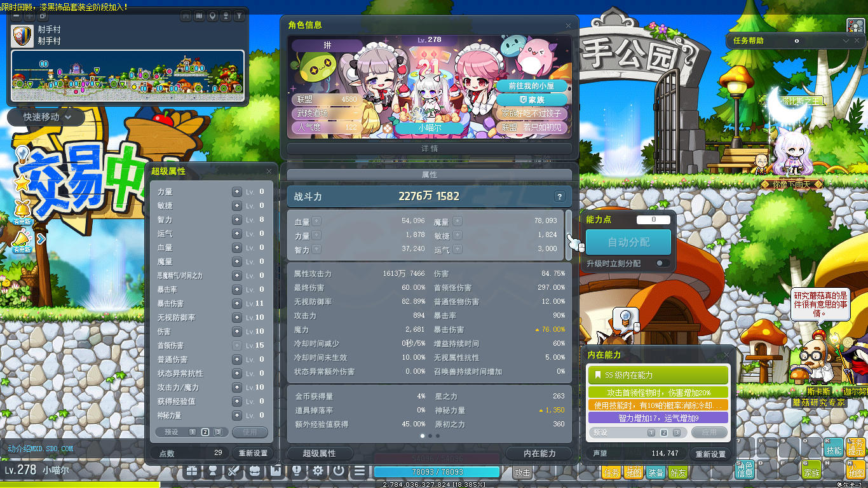Open the 好友 shortcut in the bottom bar
Screen dimensions: 868x488
[x=678, y=472]
